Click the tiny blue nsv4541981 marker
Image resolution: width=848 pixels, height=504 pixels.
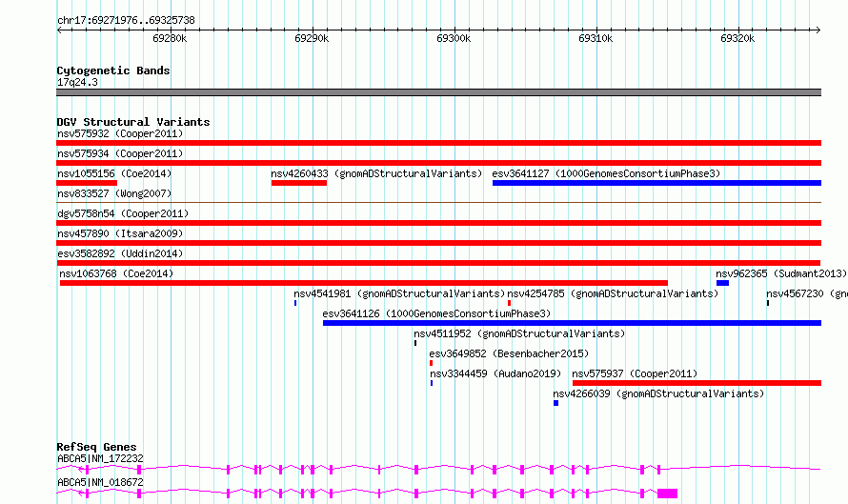295,303
